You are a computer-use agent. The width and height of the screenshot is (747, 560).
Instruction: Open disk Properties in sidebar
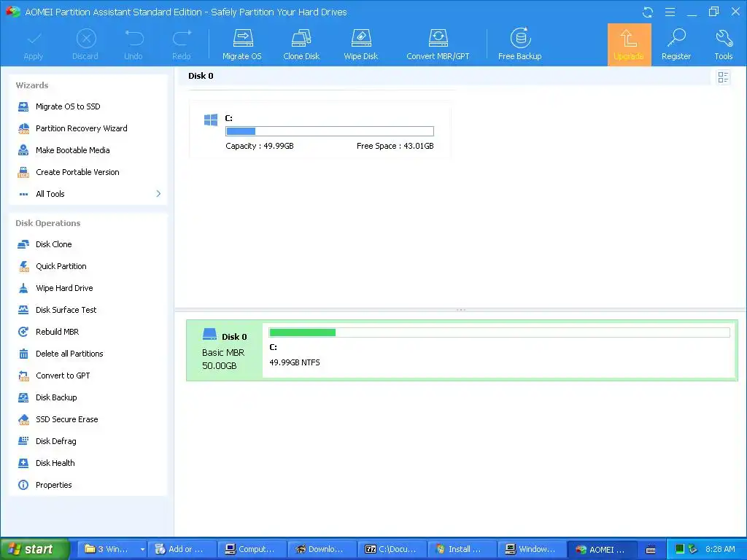tap(53, 485)
